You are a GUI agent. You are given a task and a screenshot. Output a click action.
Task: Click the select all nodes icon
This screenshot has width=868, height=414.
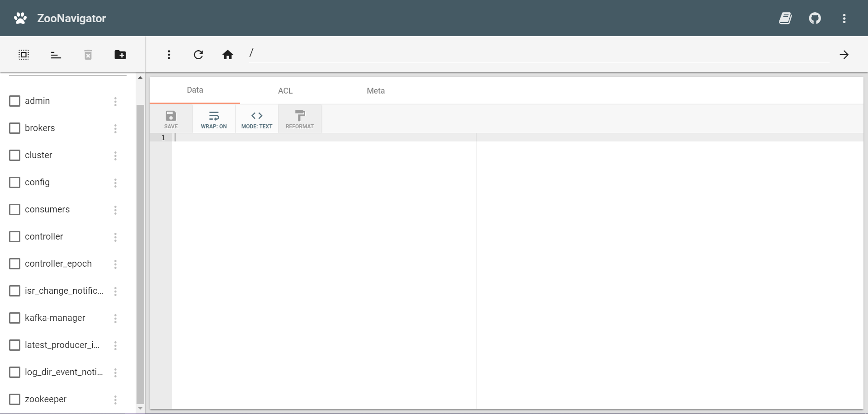(24, 55)
